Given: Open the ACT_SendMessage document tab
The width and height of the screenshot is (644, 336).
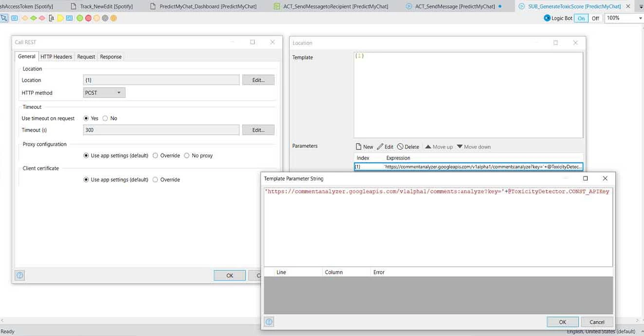Looking at the screenshot, I should point(454,6).
